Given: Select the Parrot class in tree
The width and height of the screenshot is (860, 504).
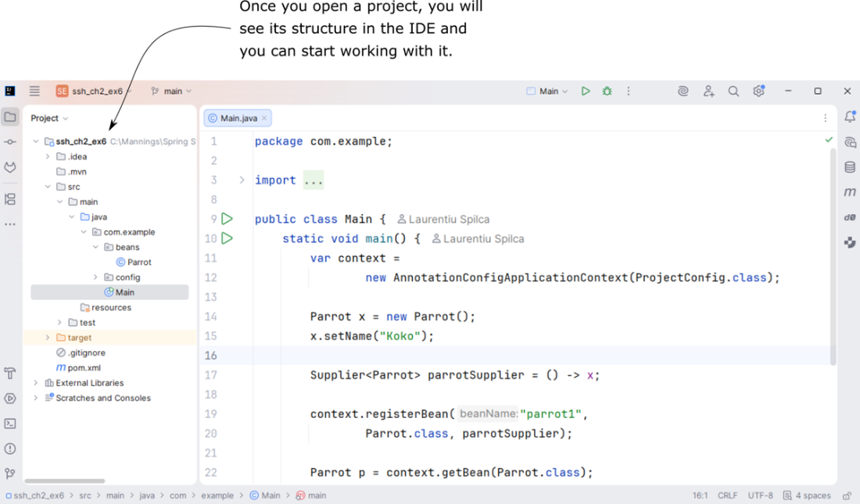Looking at the screenshot, I should [x=134, y=262].
